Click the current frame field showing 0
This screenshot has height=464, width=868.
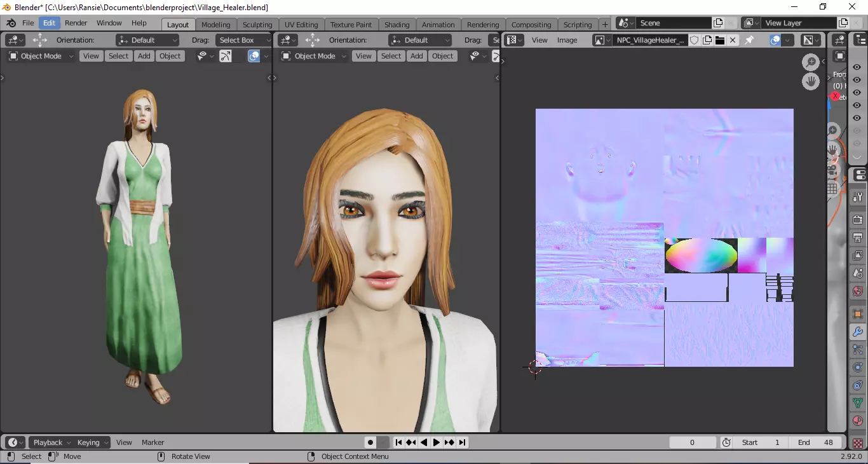tap(693, 442)
